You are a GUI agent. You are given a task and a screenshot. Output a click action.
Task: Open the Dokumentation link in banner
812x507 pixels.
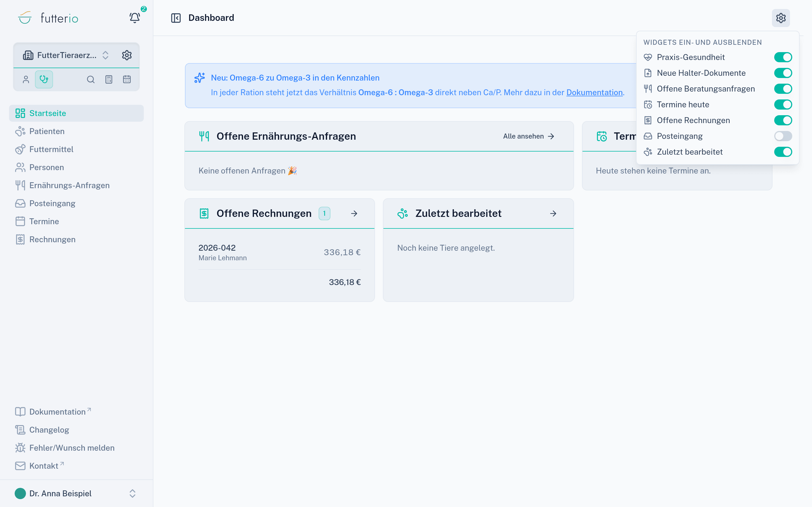click(594, 93)
